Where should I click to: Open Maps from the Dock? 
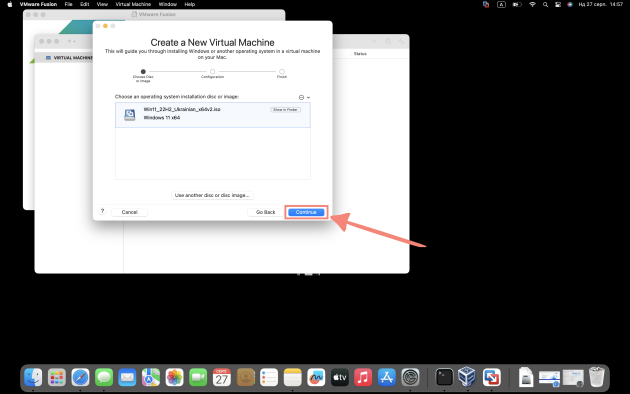(151, 378)
